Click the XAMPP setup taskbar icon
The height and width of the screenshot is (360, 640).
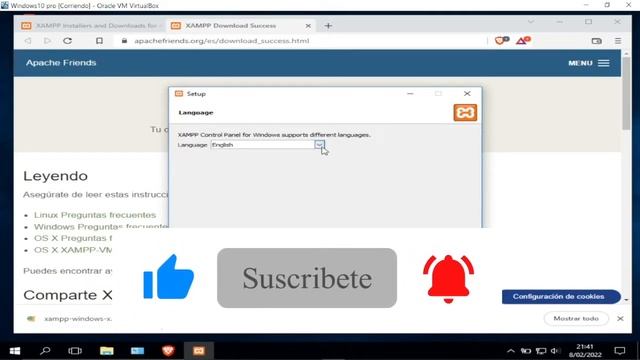[199, 351]
